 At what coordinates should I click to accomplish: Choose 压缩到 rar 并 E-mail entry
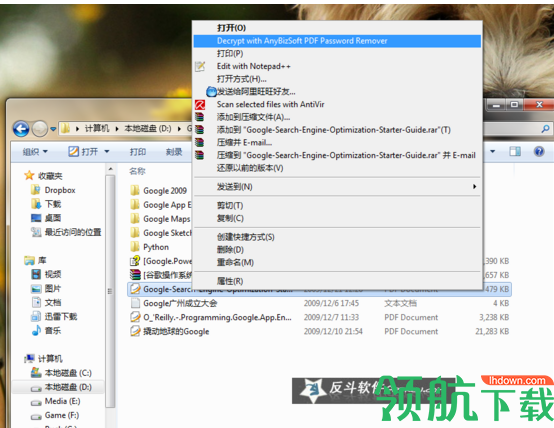pos(337,155)
